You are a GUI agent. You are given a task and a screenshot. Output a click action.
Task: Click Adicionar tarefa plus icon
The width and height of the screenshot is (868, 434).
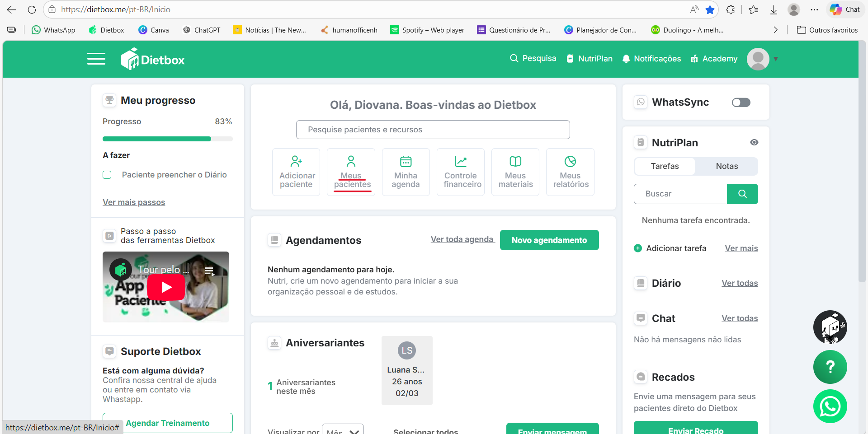(x=638, y=248)
